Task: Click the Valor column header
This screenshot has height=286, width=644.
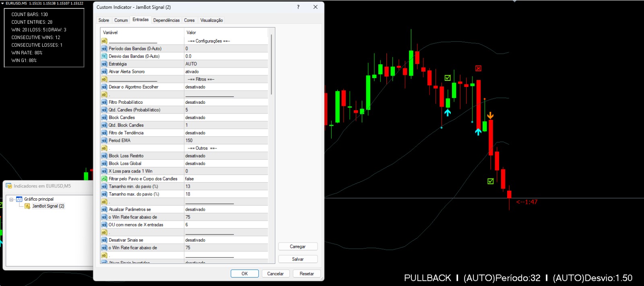Action: 226,33
